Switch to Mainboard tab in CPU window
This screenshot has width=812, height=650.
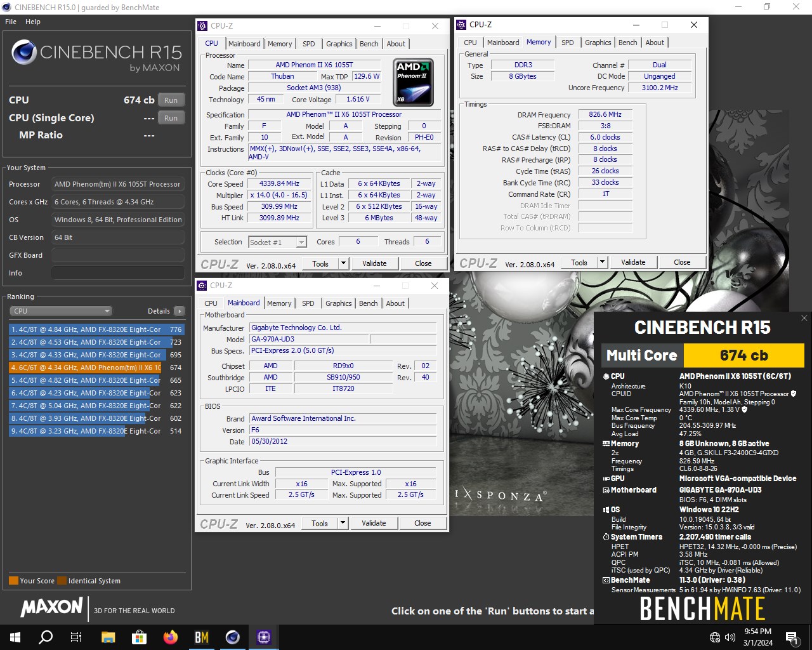tap(244, 44)
